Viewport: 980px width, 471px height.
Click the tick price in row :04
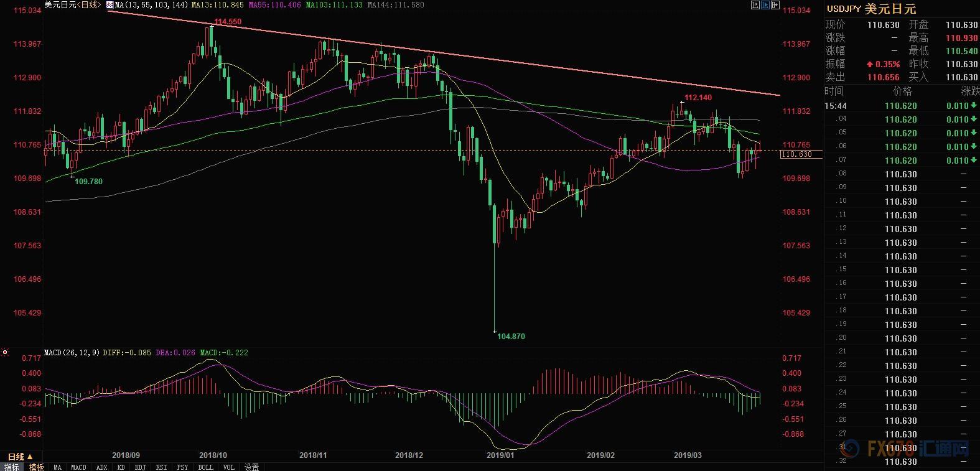[901, 119]
